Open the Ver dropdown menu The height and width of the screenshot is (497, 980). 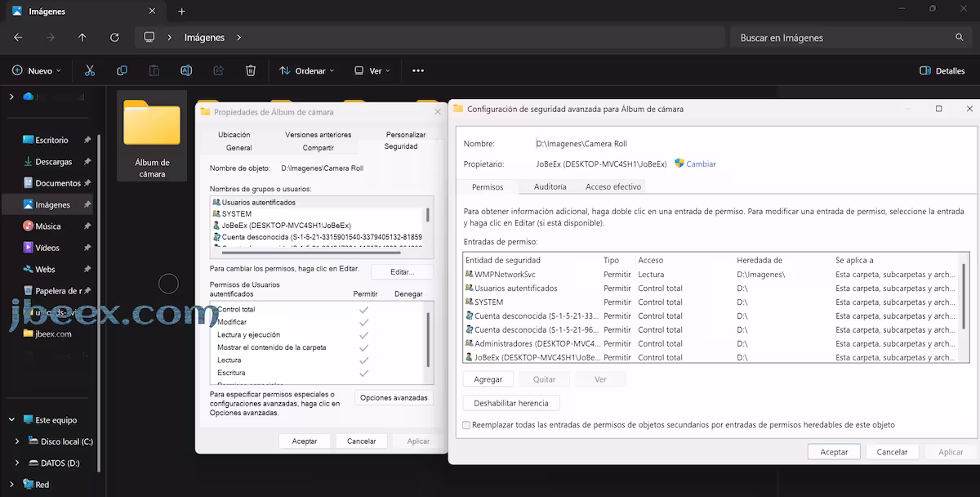click(x=371, y=71)
